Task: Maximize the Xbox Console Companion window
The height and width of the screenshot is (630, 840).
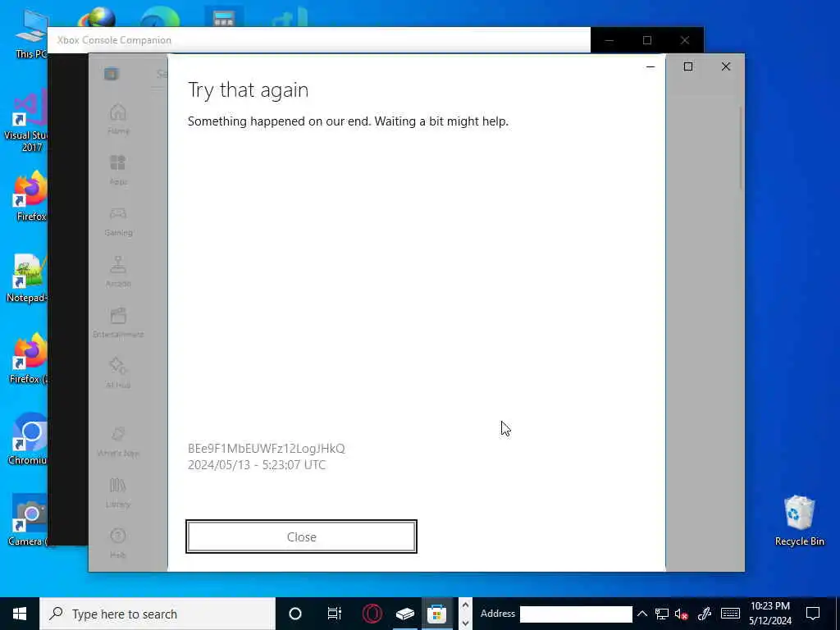Action: tap(647, 40)
